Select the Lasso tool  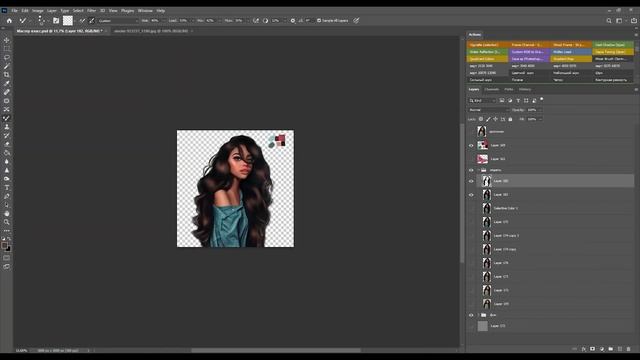tap(7, 58)
